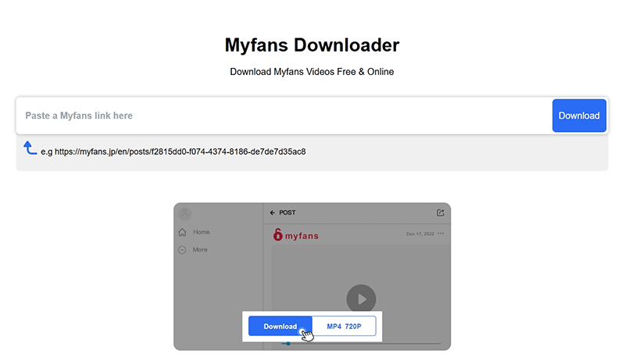Click the Home label in preview sidebar
Screen dimensions: 625x364
202,232
